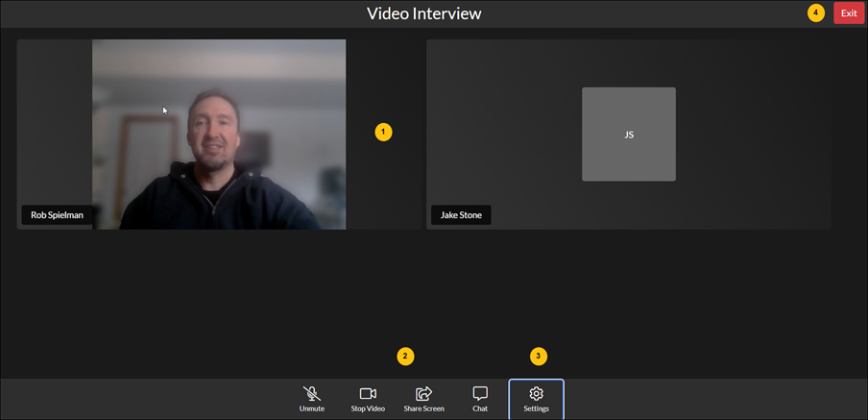Select the JS avatar placeholder tile
Image resolution: width=868 pixels, height=420 pixels.
pos(628,135)
